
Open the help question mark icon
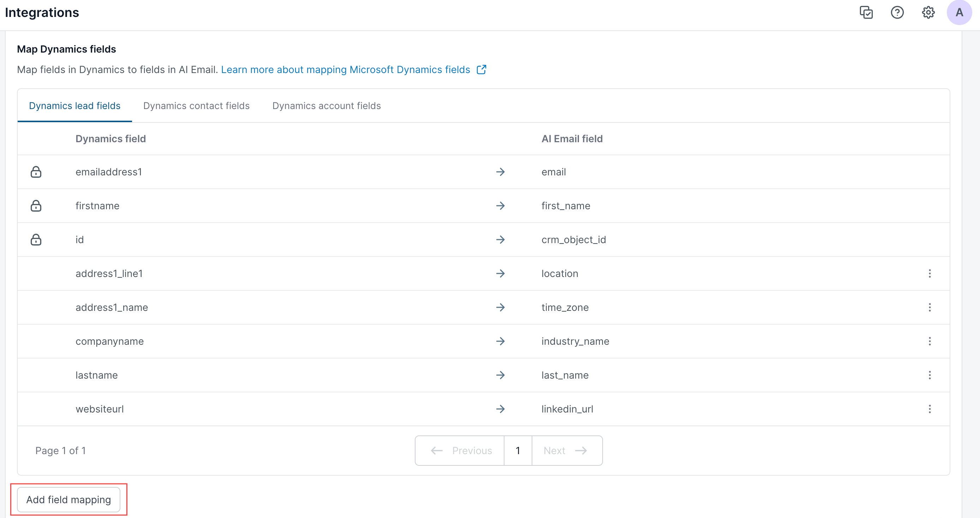tap(897, 13)
